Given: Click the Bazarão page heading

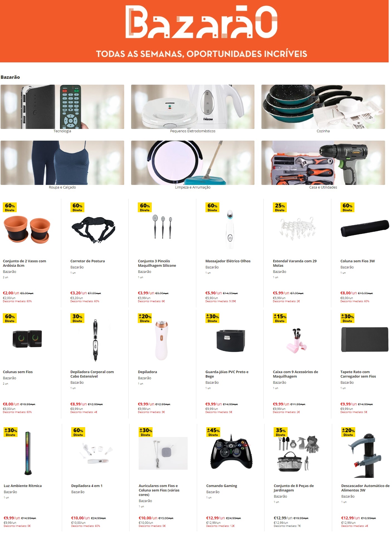Looking at the screenshot, I should pos(10,77).
